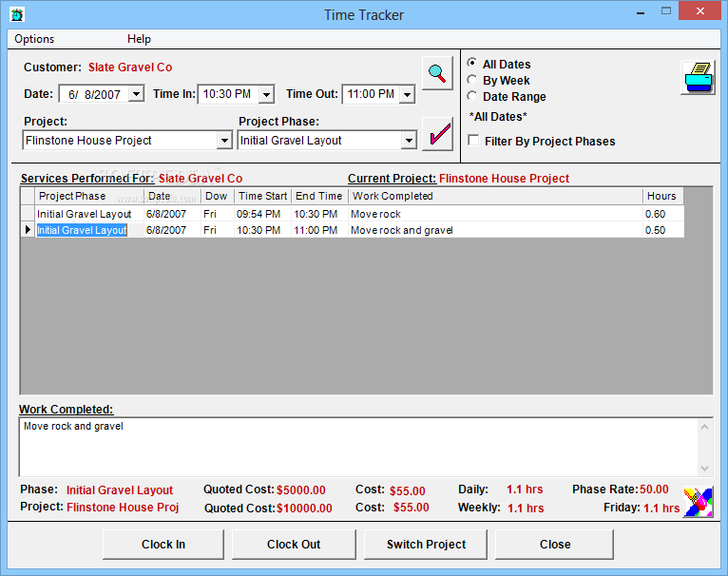Click the Slate Gravel Co customer name
The image size is (728, 576).
130,67
